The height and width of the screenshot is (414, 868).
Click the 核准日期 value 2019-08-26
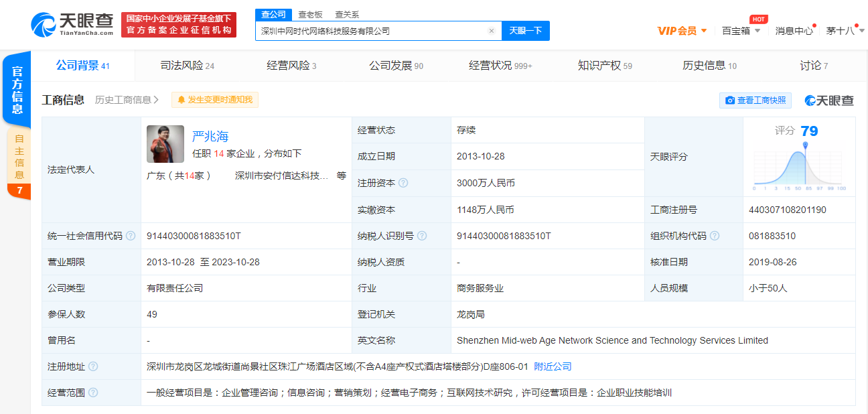(773, 262)
